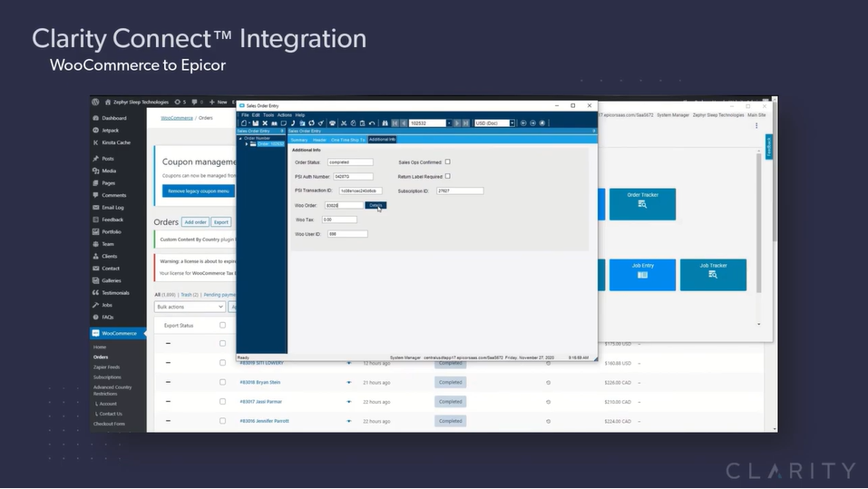Select the checkbox for order #83017 Jassi Parmar
Image resolution: width=868 pixels, height=489 pixels.
(x=222, y=402)
